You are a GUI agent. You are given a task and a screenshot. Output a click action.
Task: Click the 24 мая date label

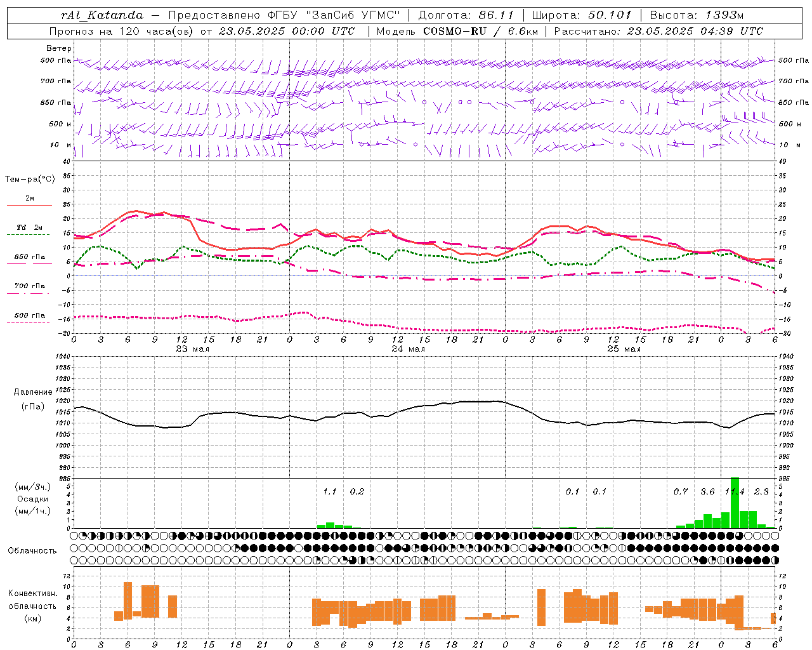(x=408, y=349)
